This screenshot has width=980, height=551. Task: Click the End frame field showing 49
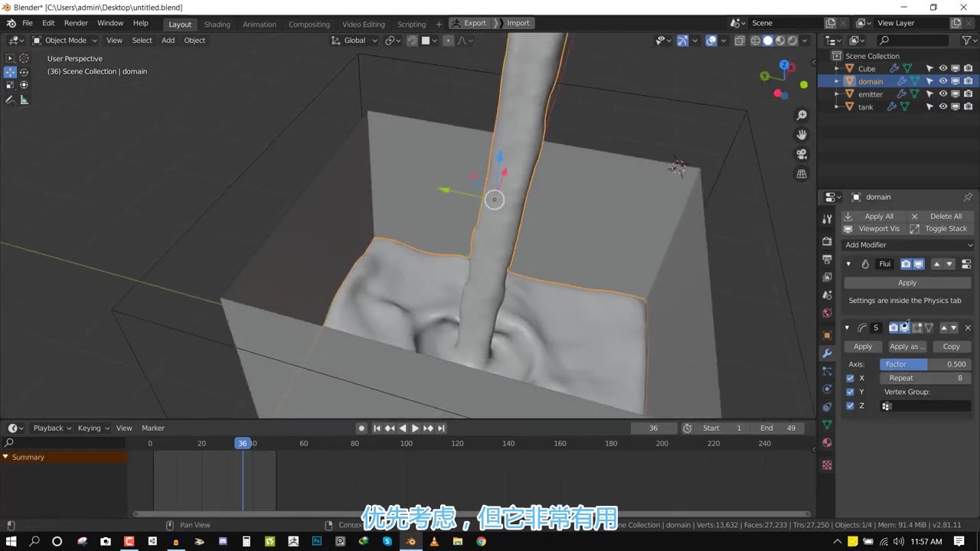[779, 428]
